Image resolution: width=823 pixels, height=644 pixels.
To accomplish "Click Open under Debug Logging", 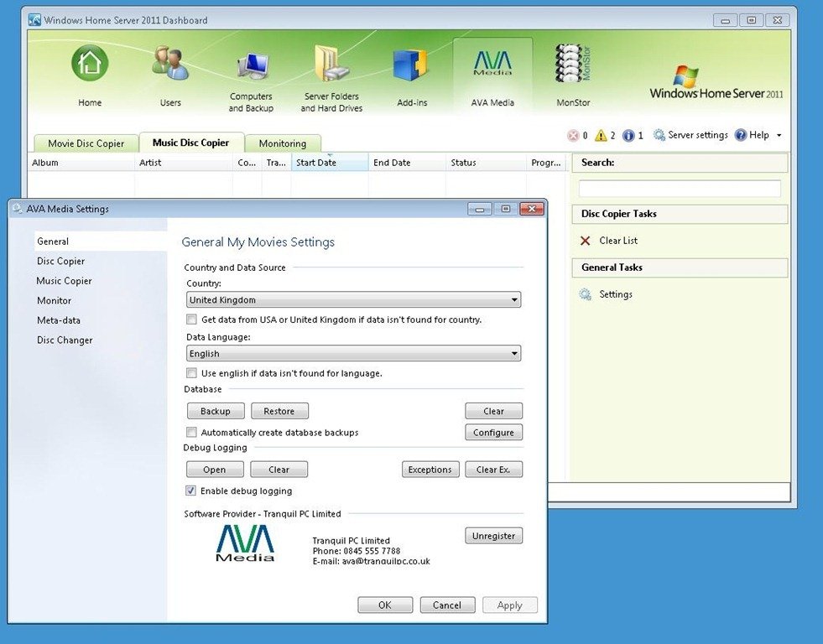I will point(215,470).
